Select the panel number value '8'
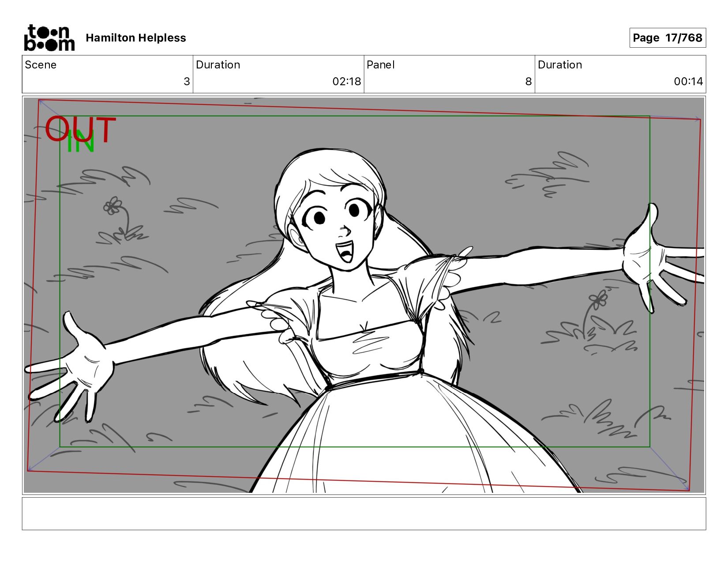The height and width of the screenshot is (563, 728). point(529,82)
